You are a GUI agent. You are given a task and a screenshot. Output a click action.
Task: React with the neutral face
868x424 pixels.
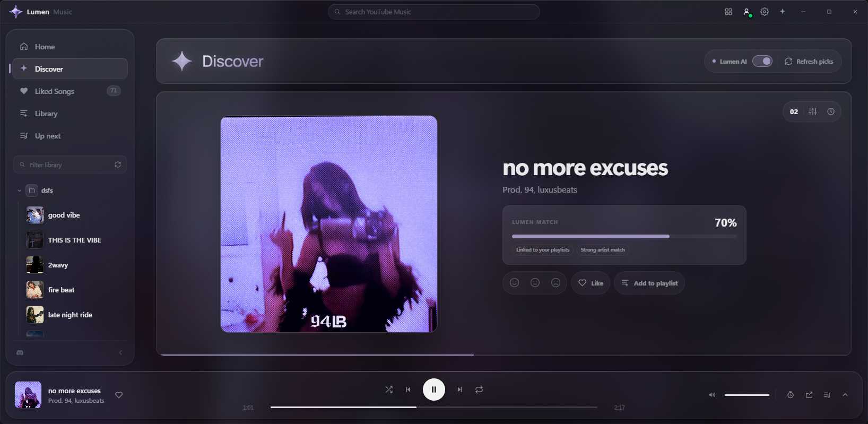point(535,283)
